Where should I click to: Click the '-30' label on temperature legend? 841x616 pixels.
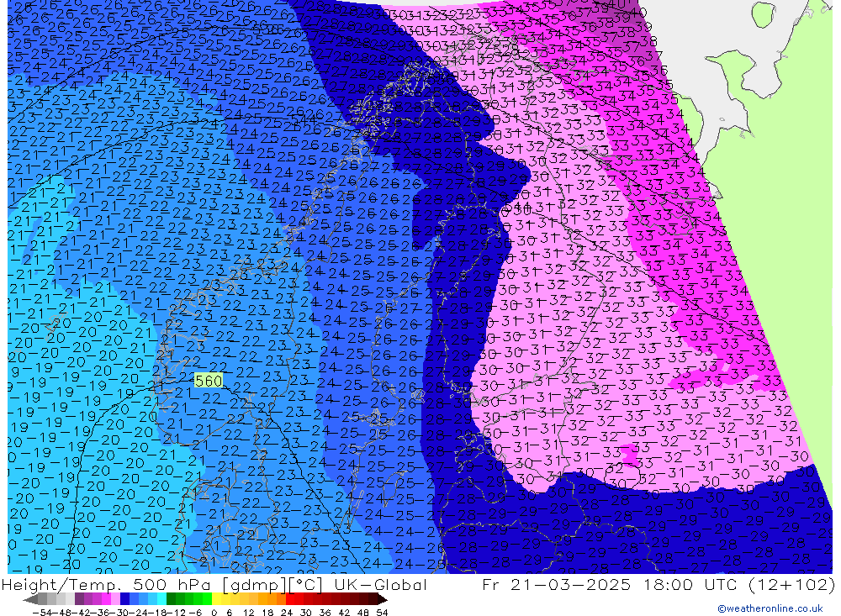pos(119,613)
